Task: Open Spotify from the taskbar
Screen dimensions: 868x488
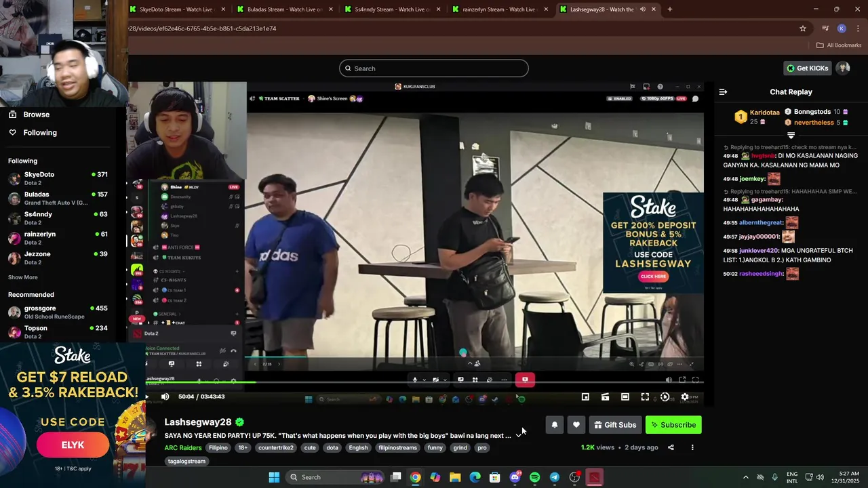Action: (534, 477)
